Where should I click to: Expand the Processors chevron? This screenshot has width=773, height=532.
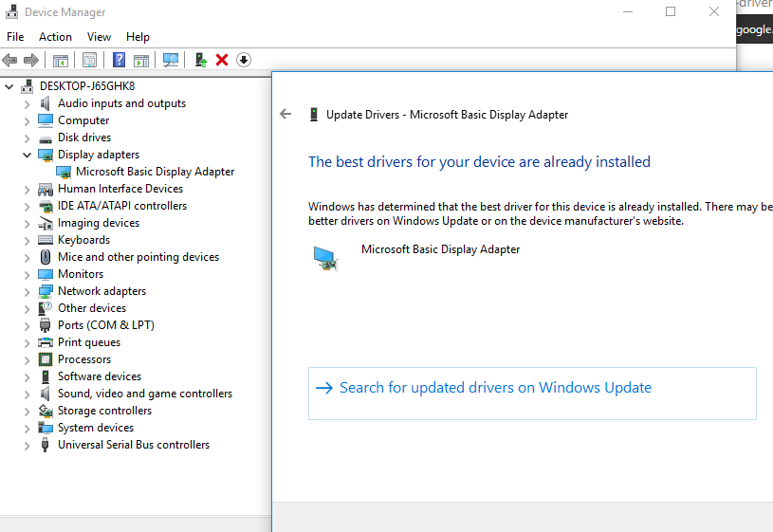[x=28, y=360]
